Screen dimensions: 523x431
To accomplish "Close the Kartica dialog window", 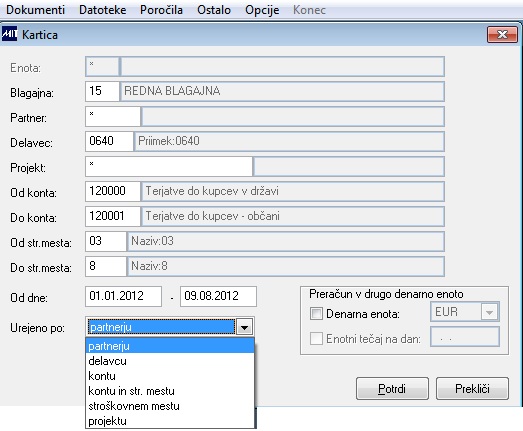I will [x=502, y=34].
